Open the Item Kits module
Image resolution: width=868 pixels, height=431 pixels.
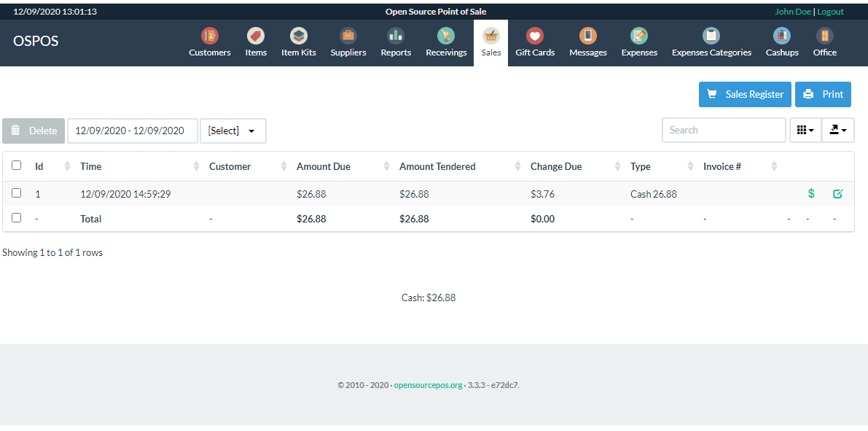pyautogui.click(x=298, y=42)
